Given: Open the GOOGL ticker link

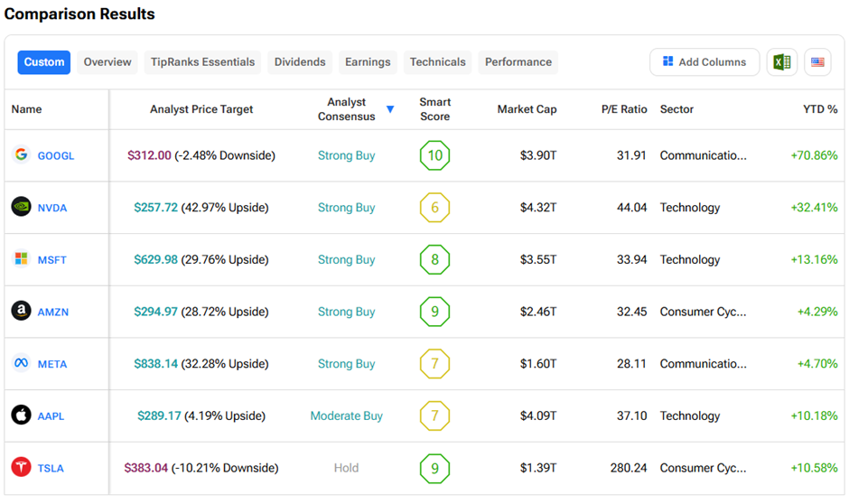Looking at the screenshot, I should click(x=56, y=155).
